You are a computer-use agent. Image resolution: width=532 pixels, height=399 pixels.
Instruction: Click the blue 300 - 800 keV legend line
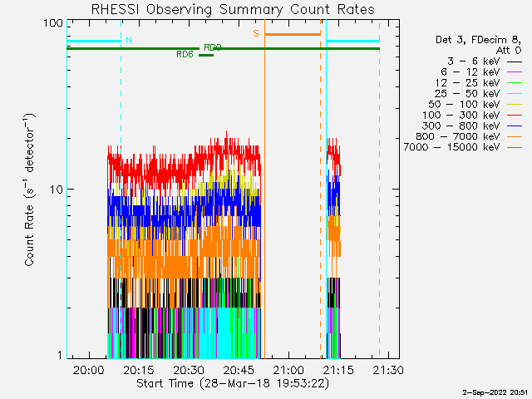[x=515, y=126]
